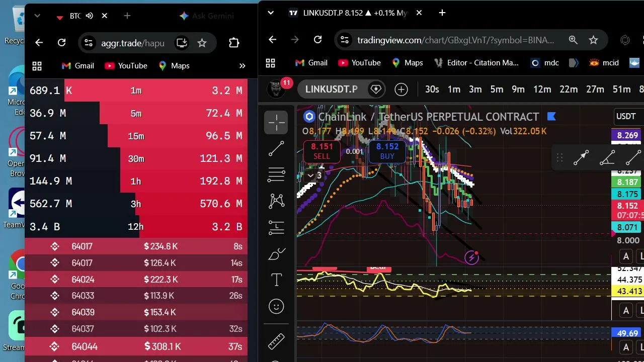Viewport: 644px width, 362px height.
Task: Go back in the aggr.trade window
Action: [x=39, y=43]
